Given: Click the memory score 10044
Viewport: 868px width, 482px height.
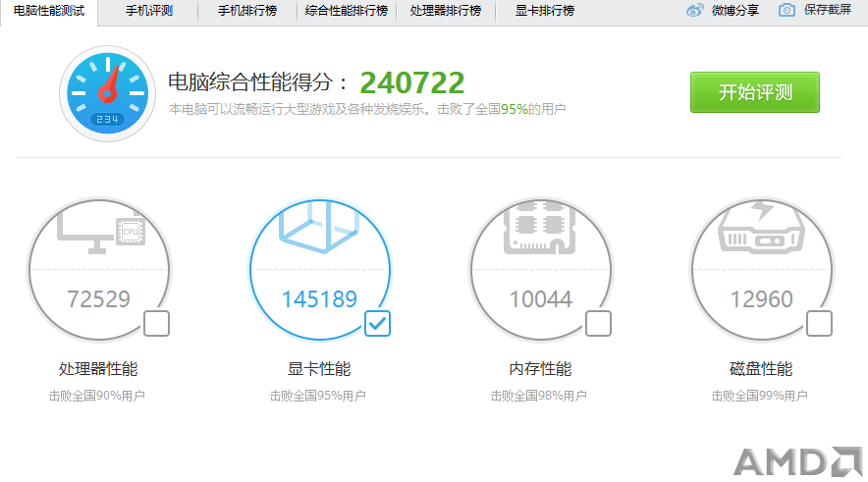Looking at the screenshot, I should pos(540,299).
